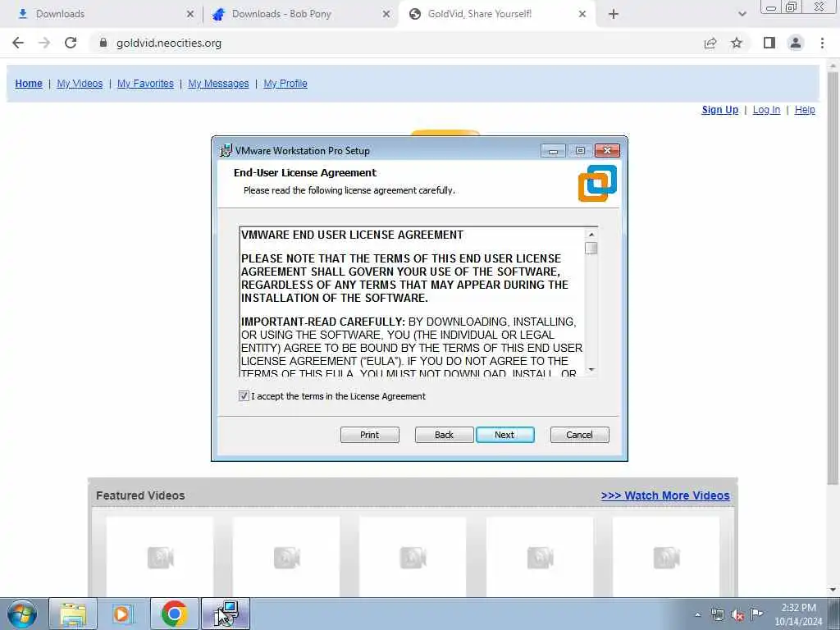Open Windows Explorer from taskbar
Screen dimensions: 840x630
click(73, 614)
